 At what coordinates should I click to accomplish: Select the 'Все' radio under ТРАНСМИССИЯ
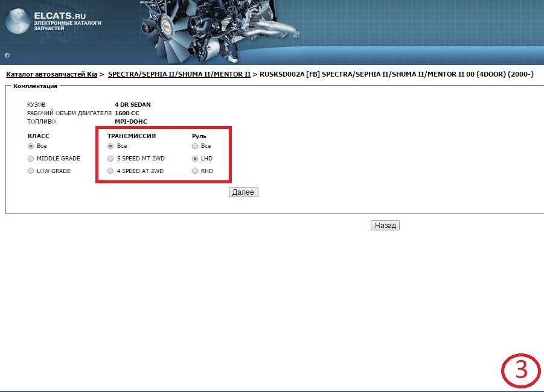[x=110, y=146]
